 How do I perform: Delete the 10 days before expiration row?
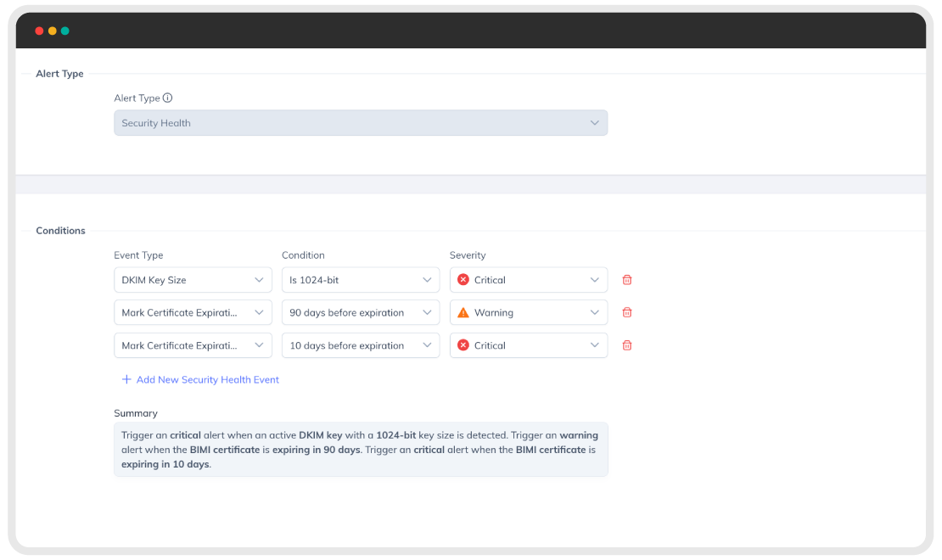[626, 345]
